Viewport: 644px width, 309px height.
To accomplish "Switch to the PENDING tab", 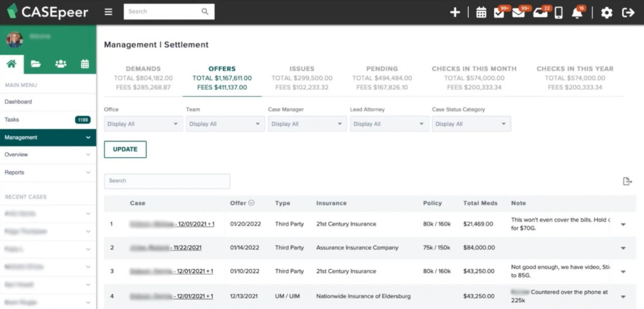I will (382, 78).
